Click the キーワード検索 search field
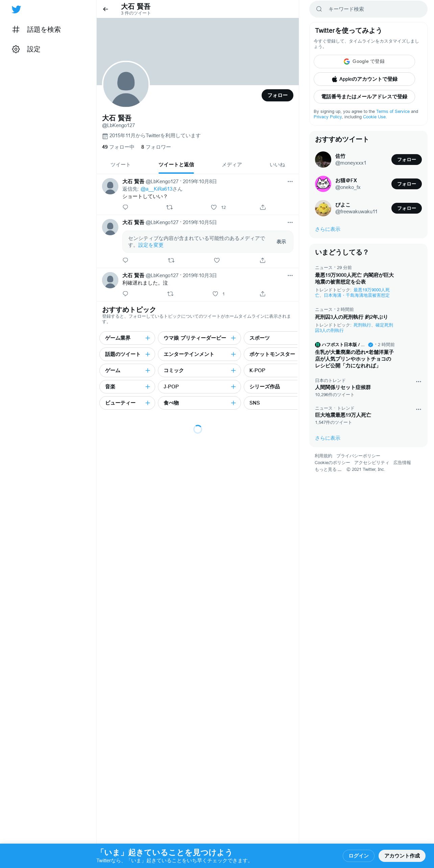The height and width of the screenshot is (868, 434). click(368, 9)
